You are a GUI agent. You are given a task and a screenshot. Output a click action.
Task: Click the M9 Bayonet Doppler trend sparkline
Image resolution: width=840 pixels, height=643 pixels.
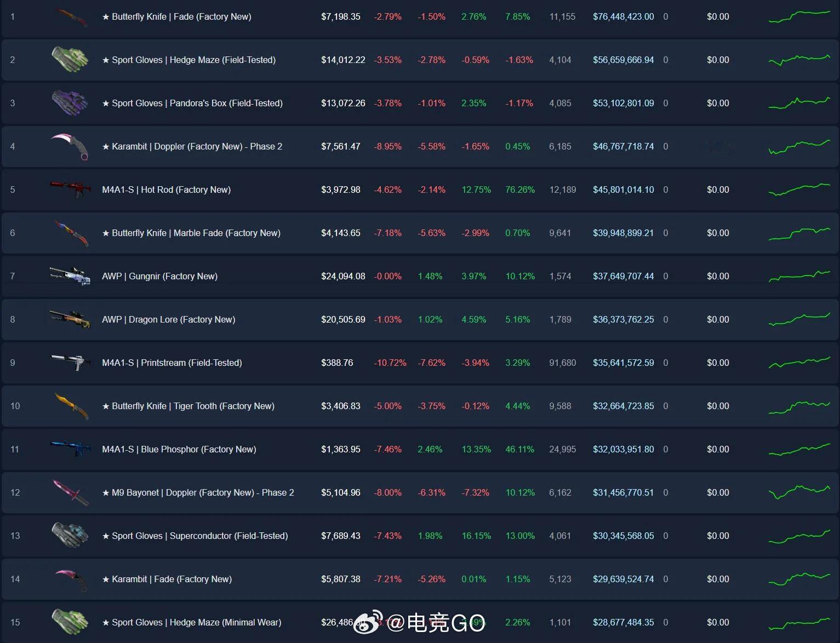[x=799, y=492]
